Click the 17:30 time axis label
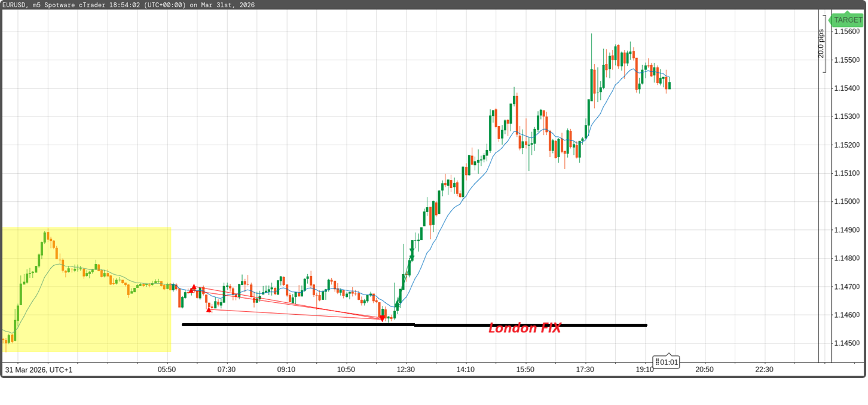This screenshot has width=868, height=405. point(585,370)
